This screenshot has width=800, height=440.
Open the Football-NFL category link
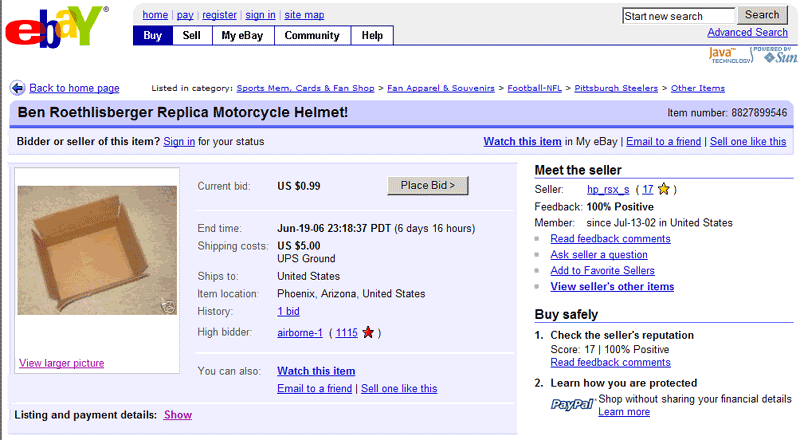pyautogui.click(x=535, y=88)
